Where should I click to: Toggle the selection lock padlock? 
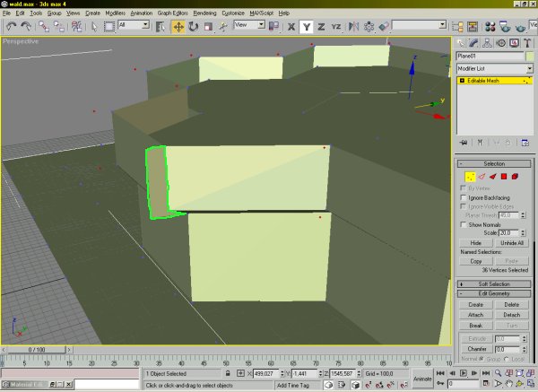coord(228,372)
